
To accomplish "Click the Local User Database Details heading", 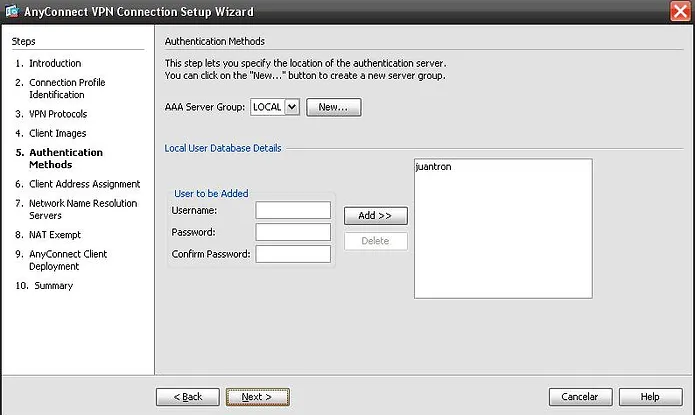I will [x=223, y=148].
